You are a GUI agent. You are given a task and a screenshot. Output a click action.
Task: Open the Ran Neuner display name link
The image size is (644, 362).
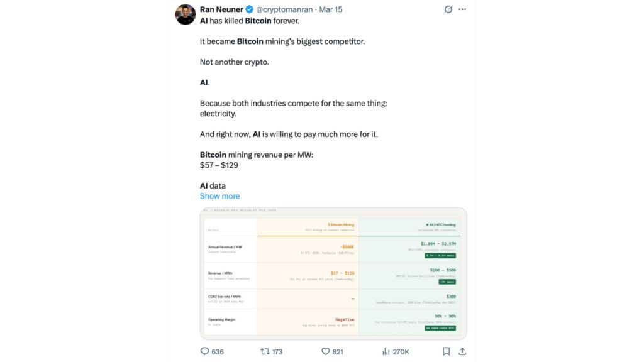point(221,9)
